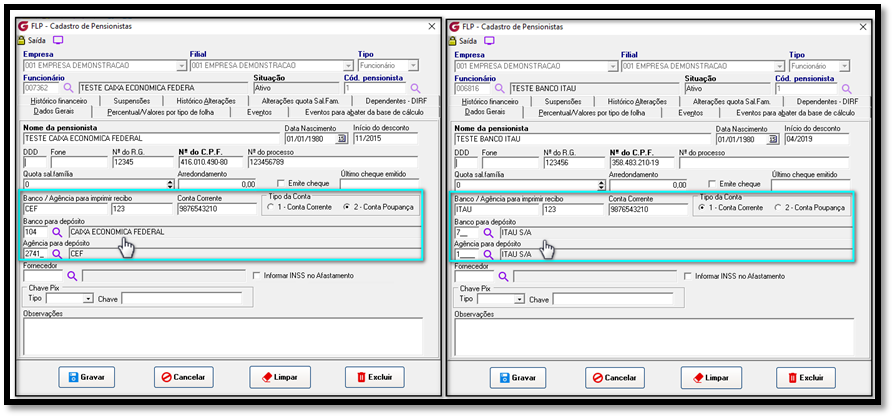Expand Filial dropdown in right window

coord(779,66)
